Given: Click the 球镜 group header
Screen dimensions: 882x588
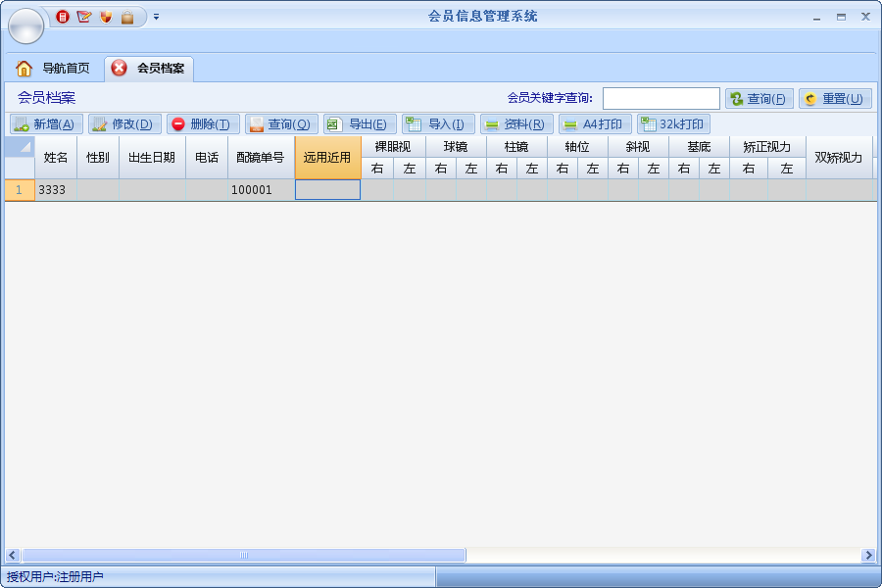Looking at the screenshot, I should [456, 147].
